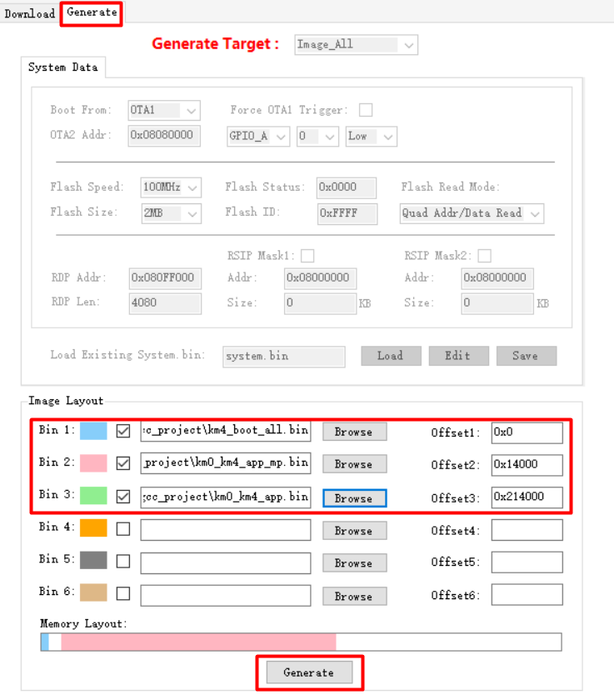Expand the Flash Size 2MB dropdown
This screenshot has height=700, width=614.
click(x=171, y=213)
